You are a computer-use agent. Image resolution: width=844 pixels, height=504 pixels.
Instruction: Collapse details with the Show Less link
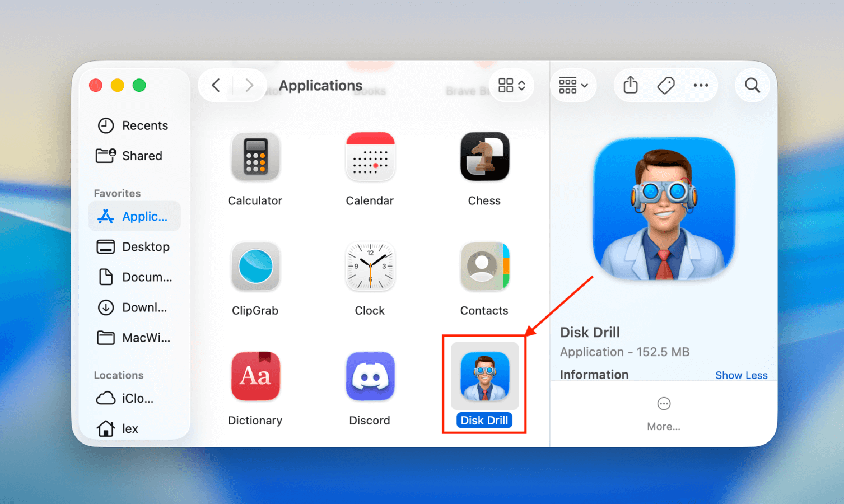(x=742, y=375)
